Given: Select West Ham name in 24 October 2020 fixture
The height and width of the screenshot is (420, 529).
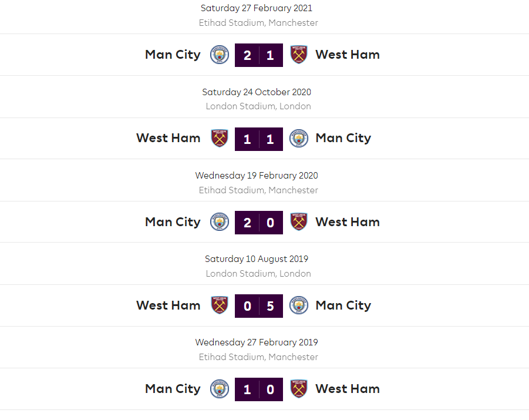Looking at the screenshot, I should click(x=169, y=138).
